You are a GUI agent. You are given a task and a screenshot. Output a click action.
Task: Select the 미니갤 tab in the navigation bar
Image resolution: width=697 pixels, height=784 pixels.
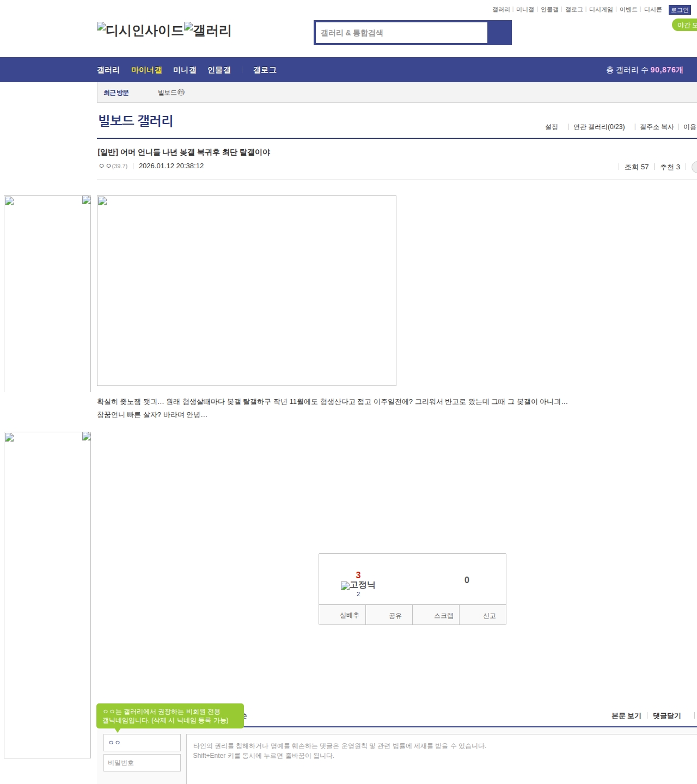click(x=185, y=70)
